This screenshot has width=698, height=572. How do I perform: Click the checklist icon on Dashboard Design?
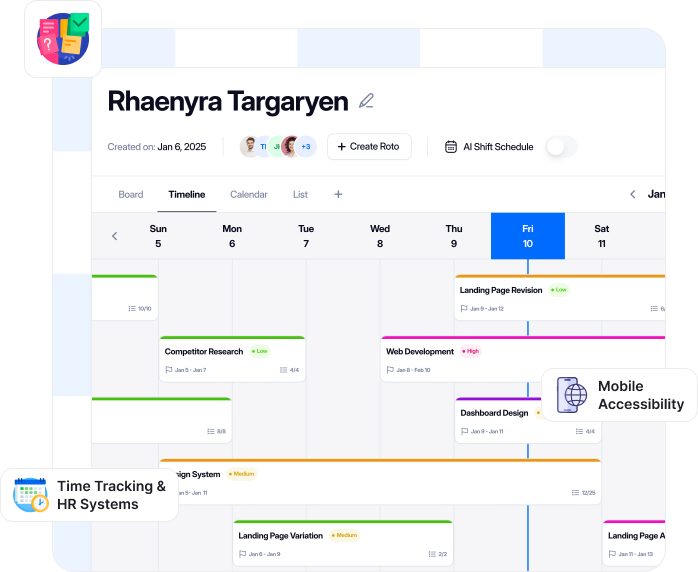[579, 431]
